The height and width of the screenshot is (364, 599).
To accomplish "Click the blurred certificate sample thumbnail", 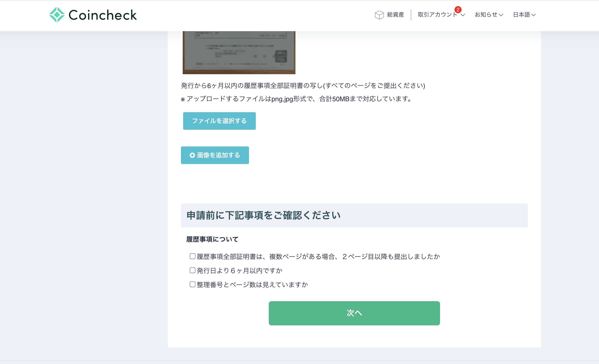I will (239, 52).
